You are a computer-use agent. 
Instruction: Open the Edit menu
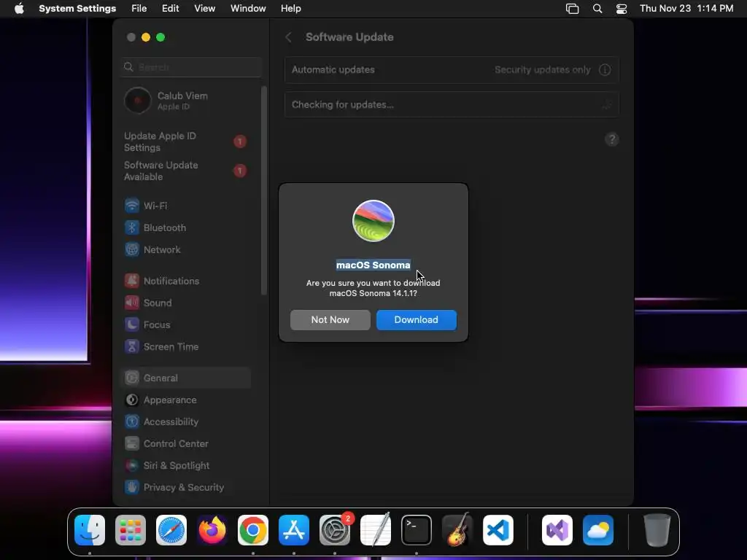pos(170,9)
